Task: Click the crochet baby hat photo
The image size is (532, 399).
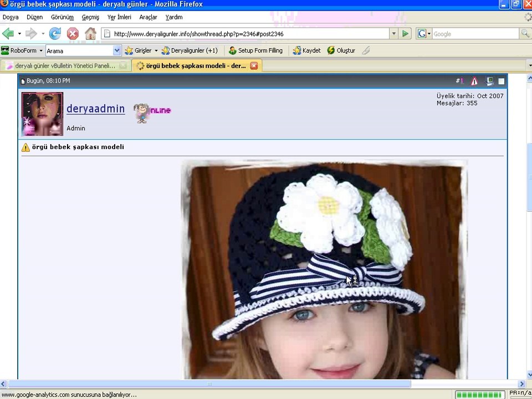Action: coord(324,269)
